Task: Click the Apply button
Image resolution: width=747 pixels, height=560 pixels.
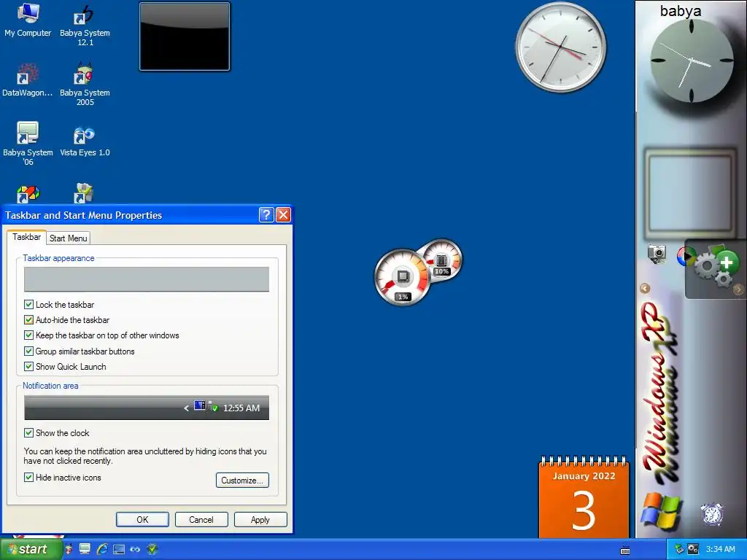Action: (260, 519)
